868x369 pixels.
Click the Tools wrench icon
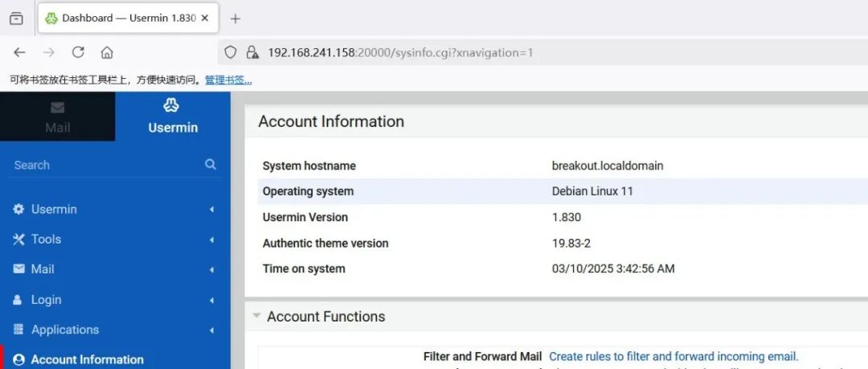click(x=18, y=240)
